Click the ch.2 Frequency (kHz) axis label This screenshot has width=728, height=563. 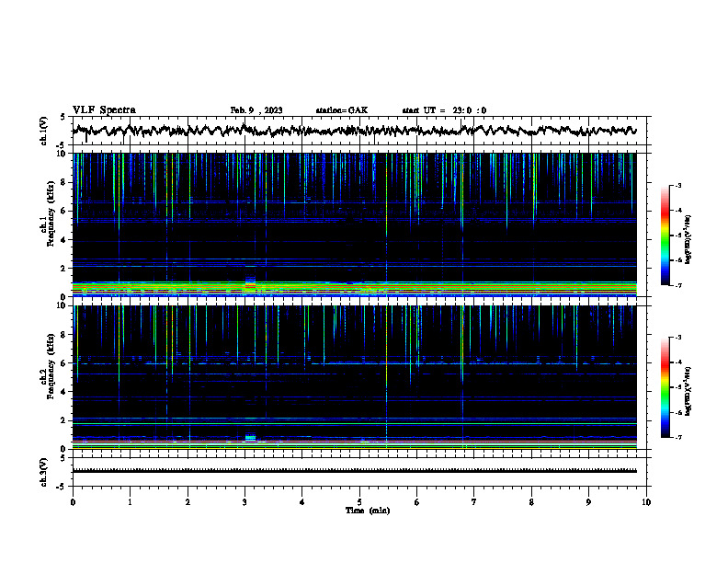point(47,367)
